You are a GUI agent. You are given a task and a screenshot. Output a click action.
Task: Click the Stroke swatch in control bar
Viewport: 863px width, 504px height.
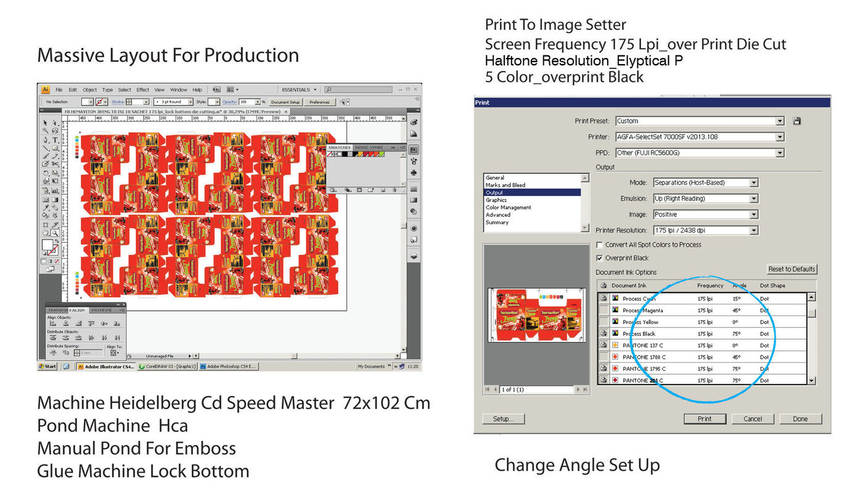coord(99,102)
